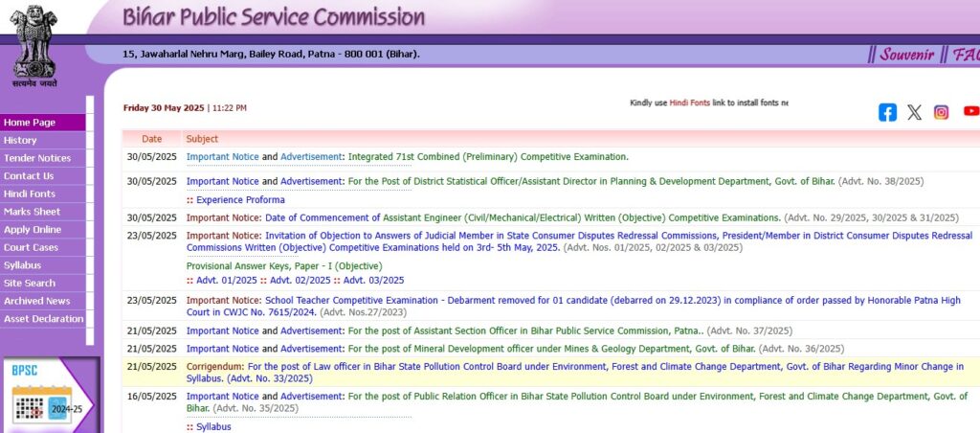This screenshot has height=433, width=980.
Task: Click date 16/05/2025 in notice table
Action: click(152, 397)
